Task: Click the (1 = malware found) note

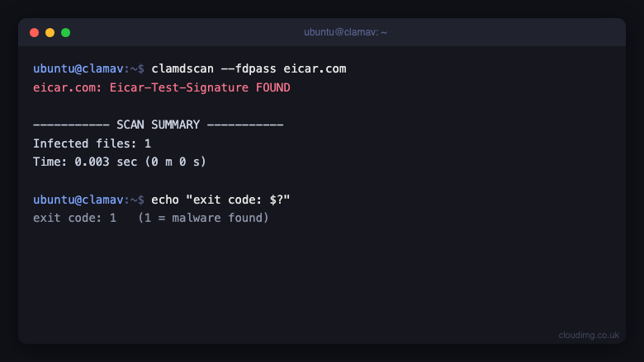Action: [x=203, y=218]
